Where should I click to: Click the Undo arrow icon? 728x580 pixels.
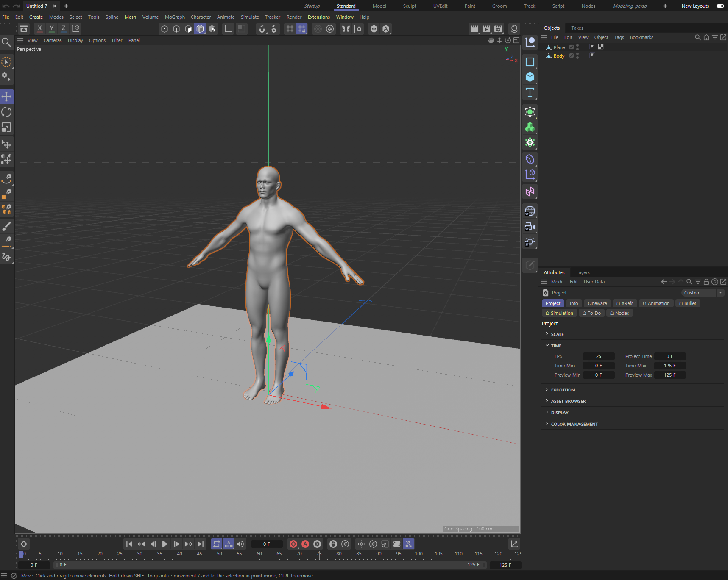click(x=6, y=6)
